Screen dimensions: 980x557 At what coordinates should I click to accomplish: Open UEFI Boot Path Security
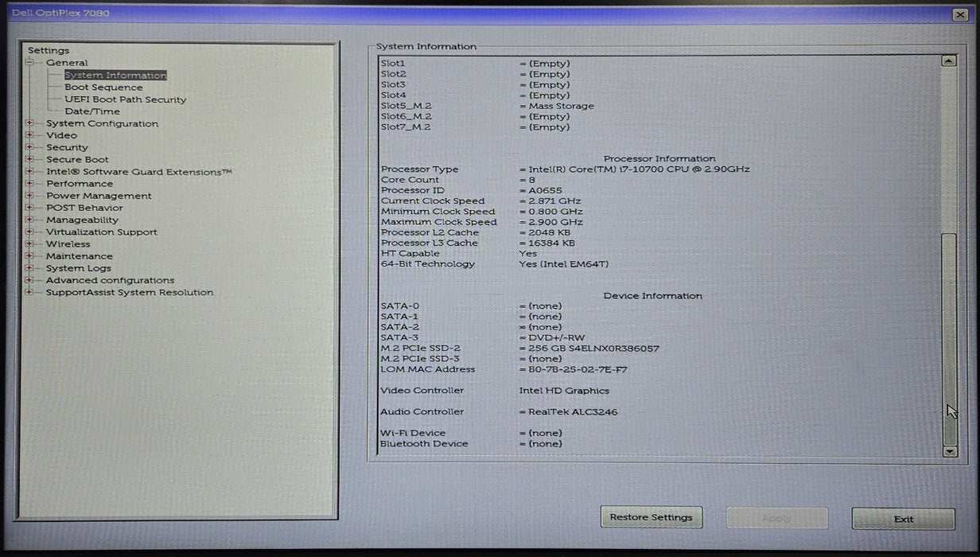[x=125, y=99]
